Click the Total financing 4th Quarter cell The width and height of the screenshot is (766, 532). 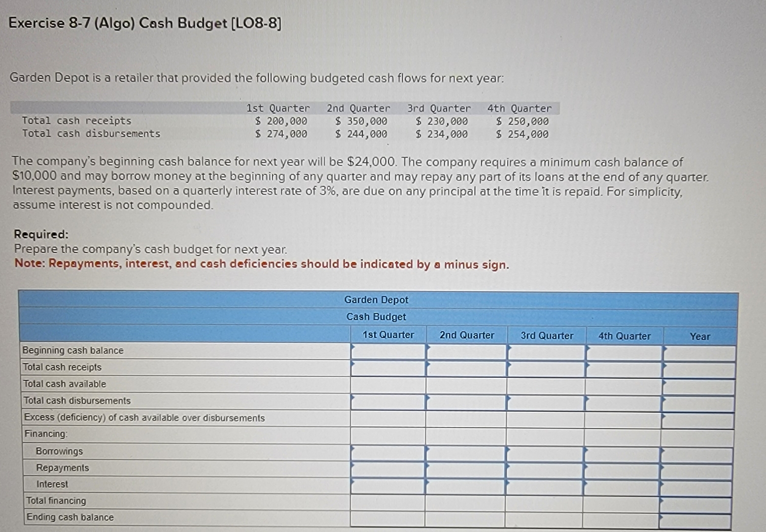click(624, 501)
